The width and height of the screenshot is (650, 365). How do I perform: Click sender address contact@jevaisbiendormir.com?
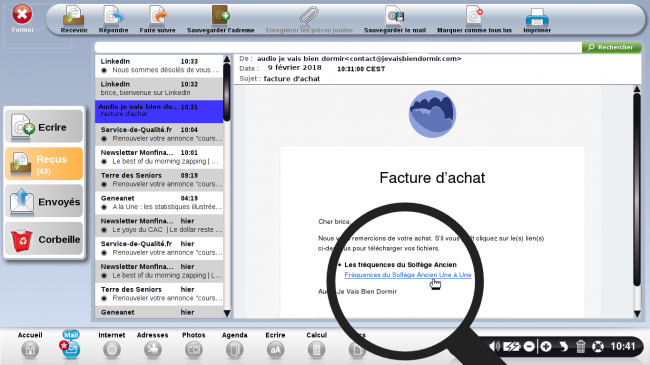404,59
